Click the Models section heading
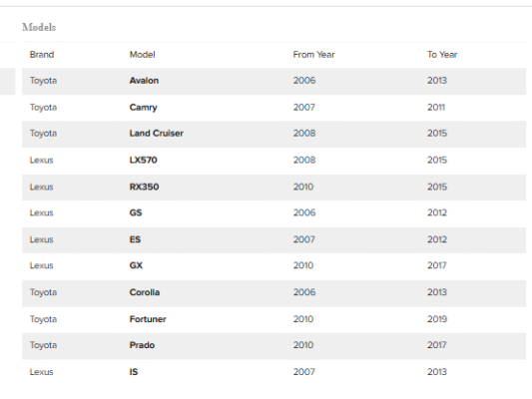 [39, 27]
